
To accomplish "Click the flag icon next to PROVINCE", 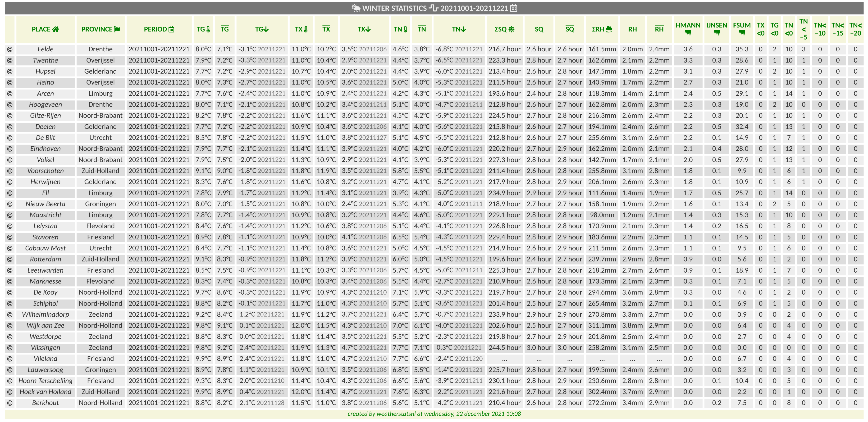I will pyautogui.click(x=117, y=29).
